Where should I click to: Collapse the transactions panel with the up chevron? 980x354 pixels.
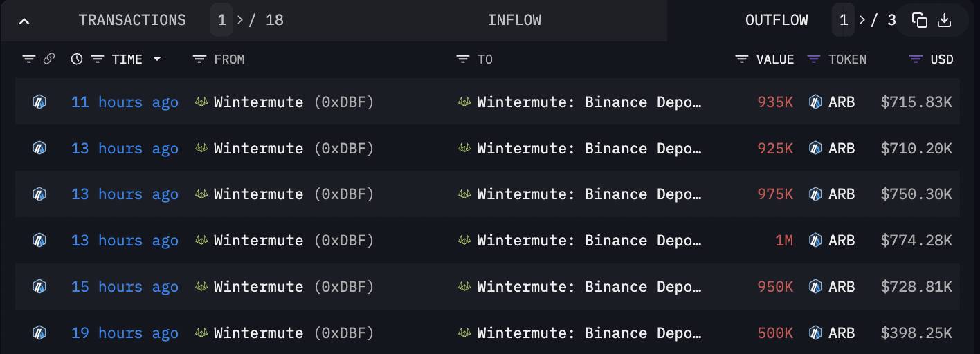click(24, 21)
